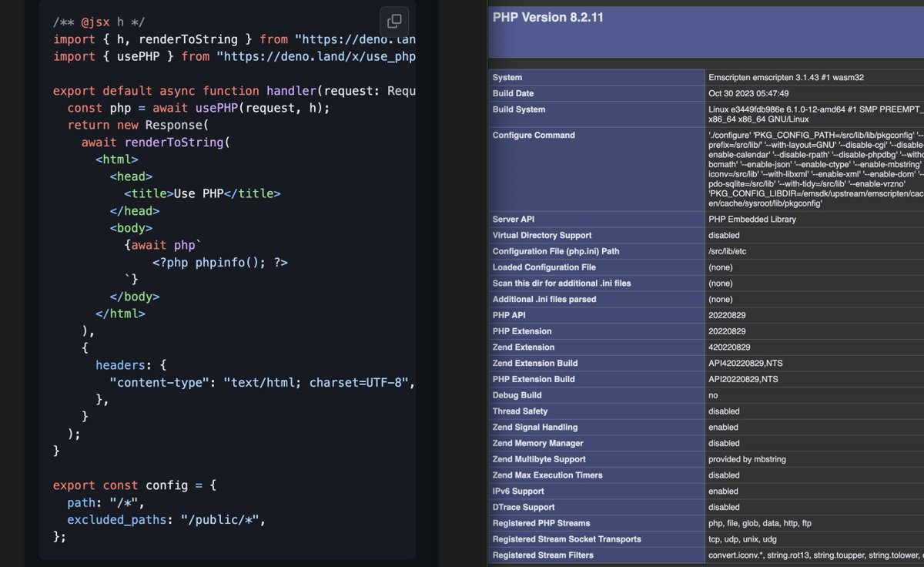
Task: Select 'Additional .ini files parsed' label
Action: click(544, 299)
